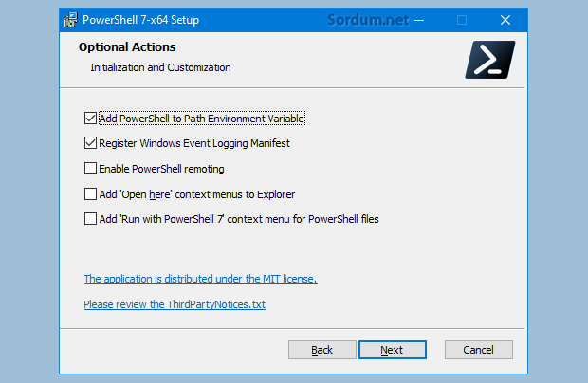Image resolution: width=588 pixels, height=383 pixels.
Task: Uncheck Register Windows Event Logging Manifest
Action: click(90, 144)
